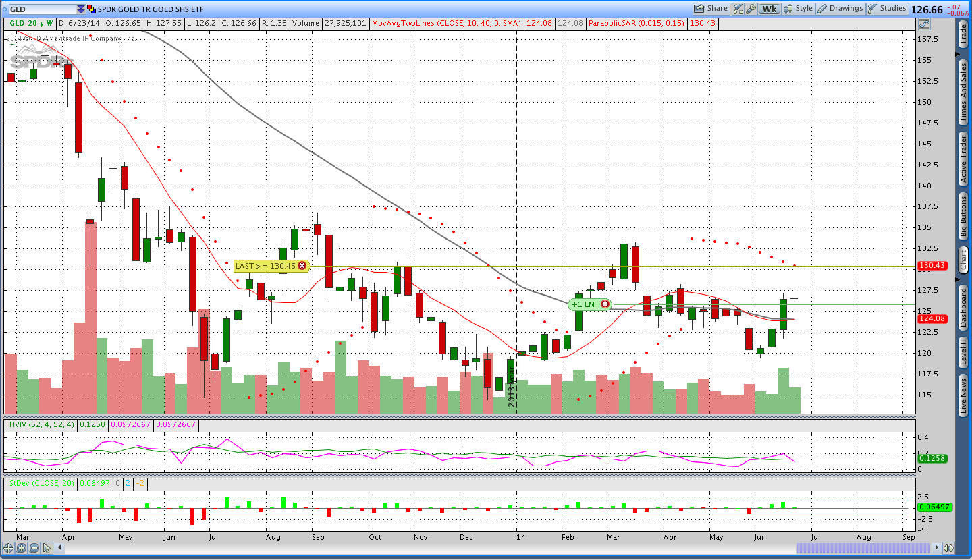The image size is (972, 560).
Task: Open the Level II side tab
Action: tap(963, 353)
